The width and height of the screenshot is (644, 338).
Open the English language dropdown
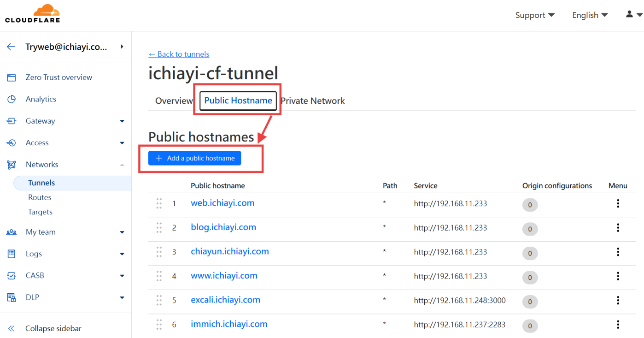pyautogui.click(x=590, y=15)
